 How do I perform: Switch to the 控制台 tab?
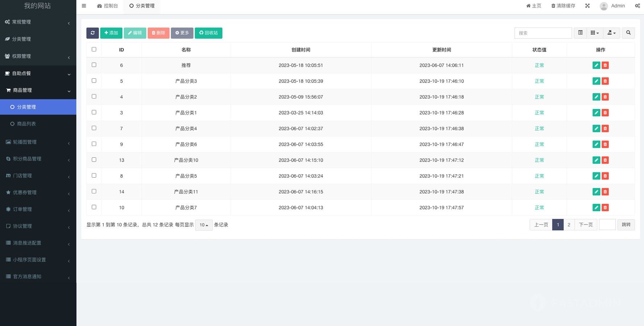coord(108,6)
